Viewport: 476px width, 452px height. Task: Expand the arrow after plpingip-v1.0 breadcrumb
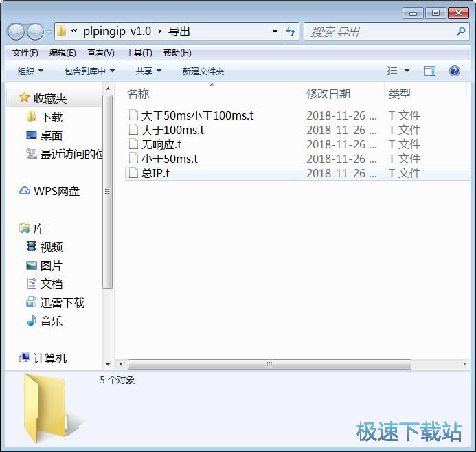click(x=159, y=32)
